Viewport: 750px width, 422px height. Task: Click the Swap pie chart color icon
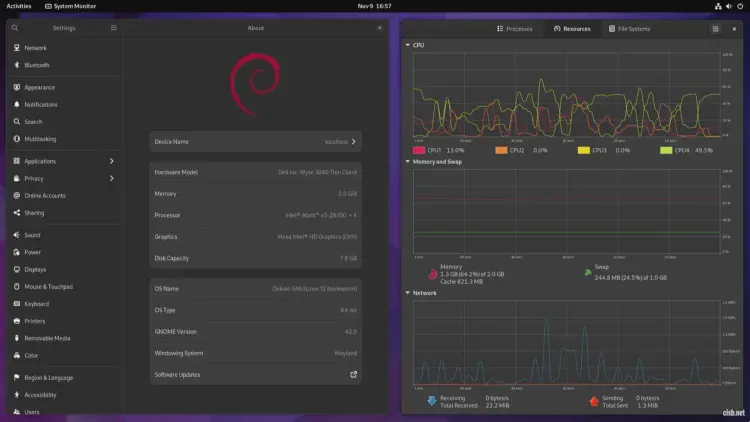click(x=588, y=271)
